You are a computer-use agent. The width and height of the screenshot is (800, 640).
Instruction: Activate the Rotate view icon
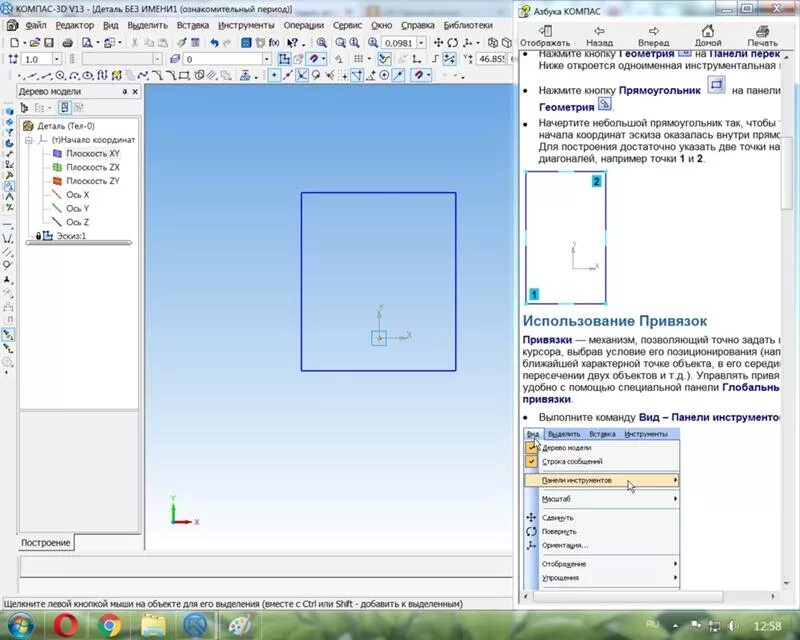(453, 43)
